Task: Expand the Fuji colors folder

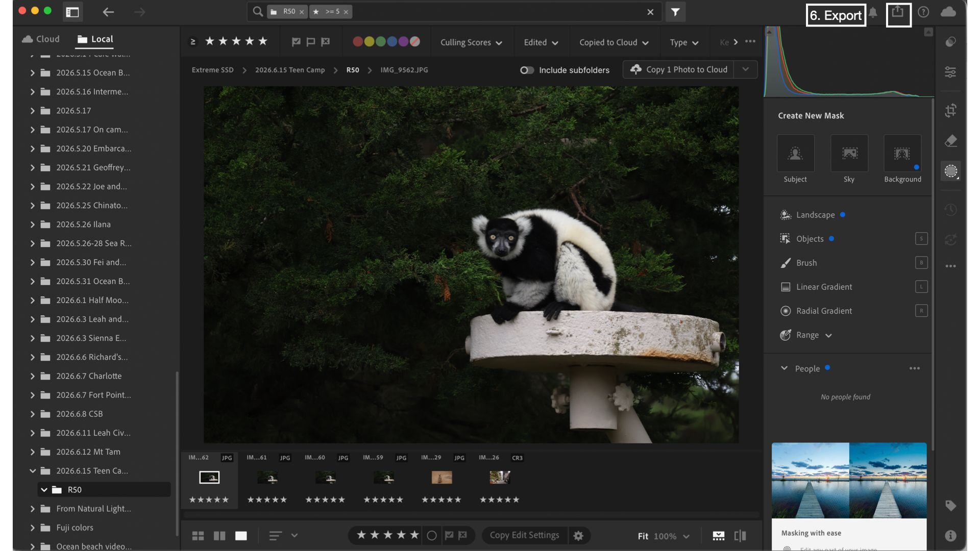Action: pos(32,528)
